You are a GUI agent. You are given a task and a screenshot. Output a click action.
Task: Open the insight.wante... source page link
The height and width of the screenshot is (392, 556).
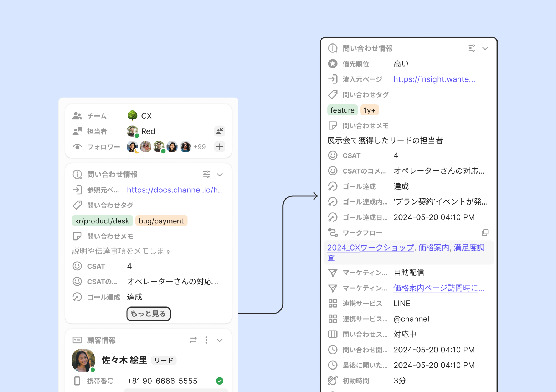434,79
